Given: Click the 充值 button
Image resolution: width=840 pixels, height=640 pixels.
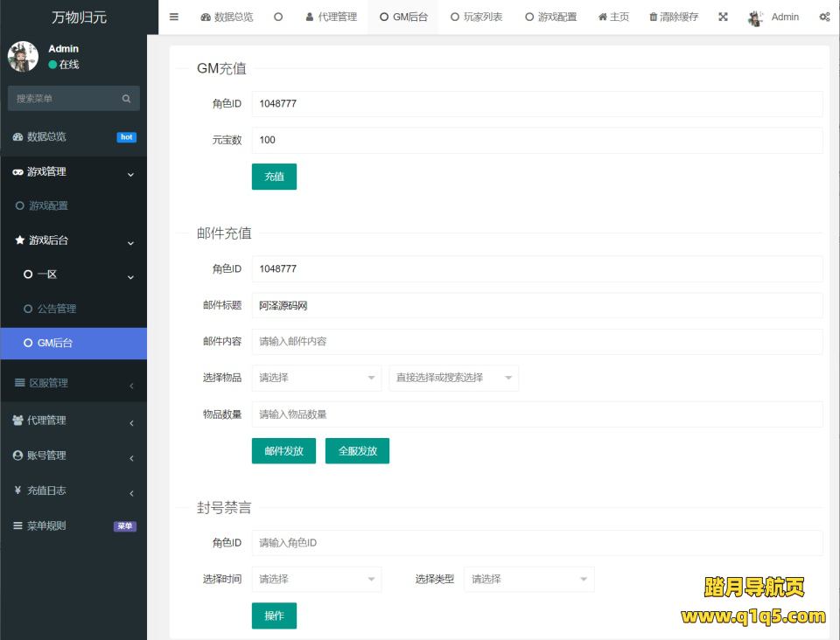Looking at the screenshot, I should tap(274, 177).
